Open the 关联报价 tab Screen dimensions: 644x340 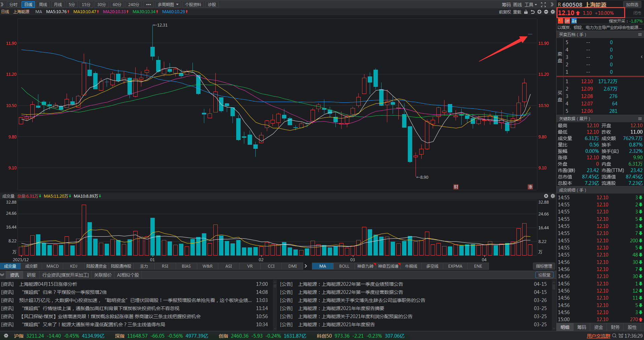pos(103,275)
